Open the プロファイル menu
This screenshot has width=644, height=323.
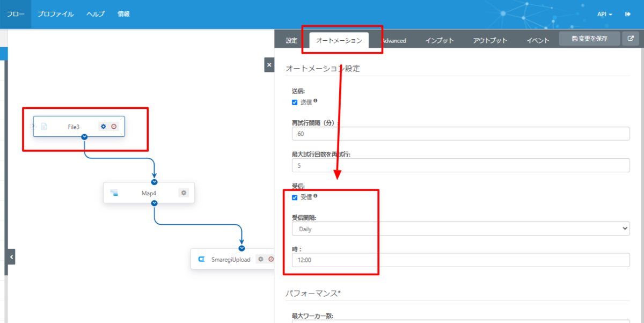pyautogui.click(x=56, y=14)
